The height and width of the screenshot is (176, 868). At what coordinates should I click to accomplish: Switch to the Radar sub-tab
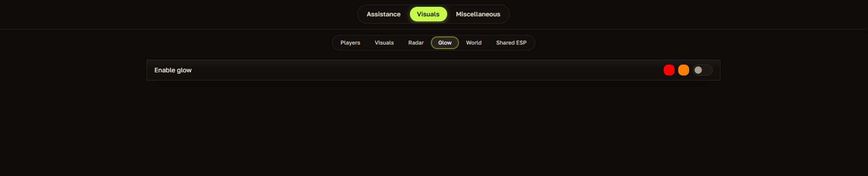(x=416, y=43)
